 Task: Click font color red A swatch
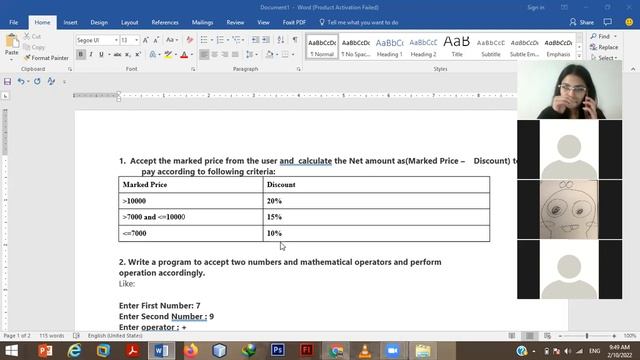184,54
